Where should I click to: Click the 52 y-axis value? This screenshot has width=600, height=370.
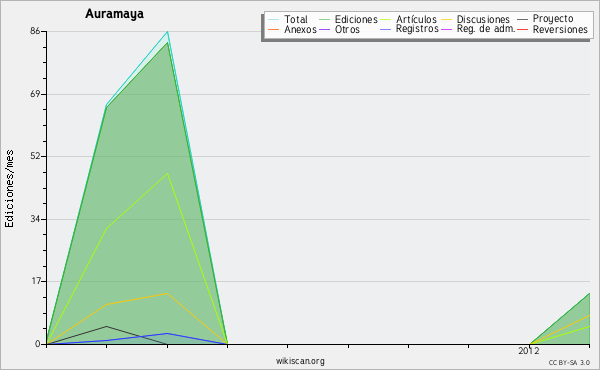click(x=35, y=156)
